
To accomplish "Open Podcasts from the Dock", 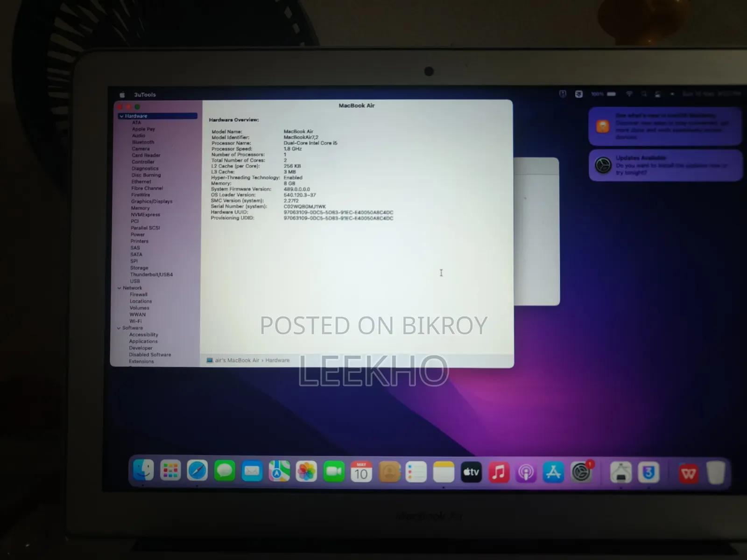I will coord(526,473).
